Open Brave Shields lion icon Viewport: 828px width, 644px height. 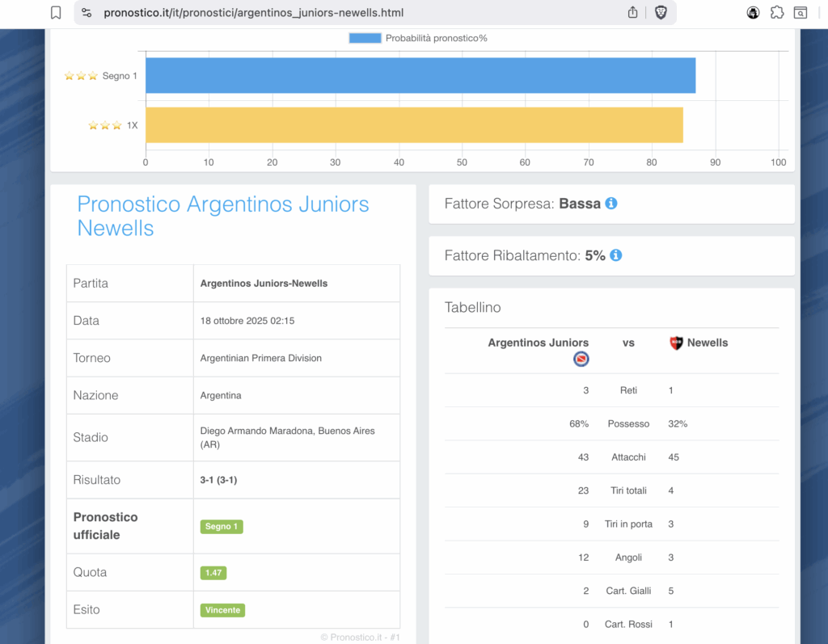pos(661,13)
